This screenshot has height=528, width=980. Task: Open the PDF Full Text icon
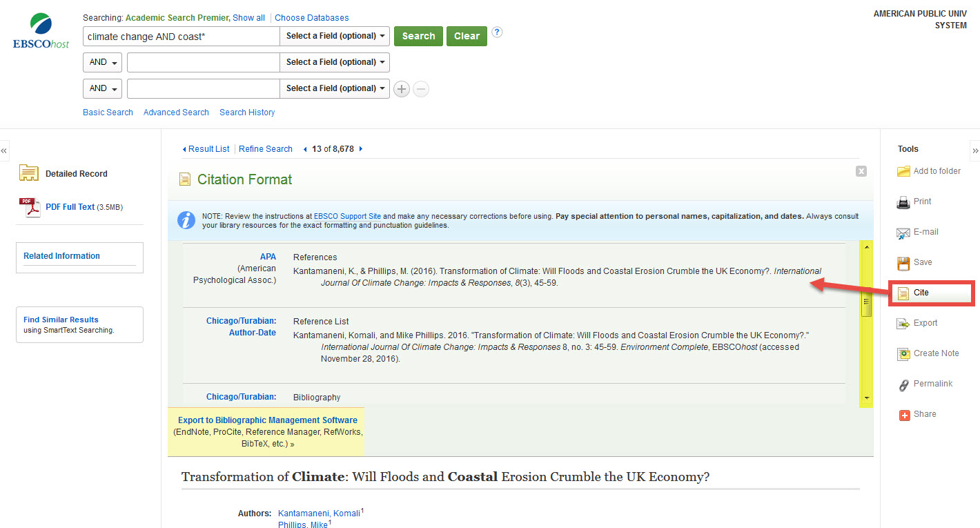pos(30,207)
